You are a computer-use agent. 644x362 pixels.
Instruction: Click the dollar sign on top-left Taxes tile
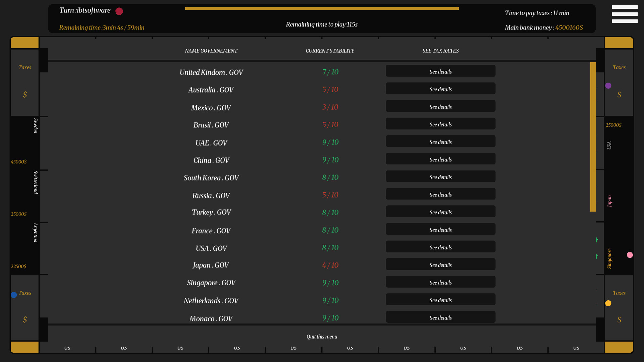[25, 95]
